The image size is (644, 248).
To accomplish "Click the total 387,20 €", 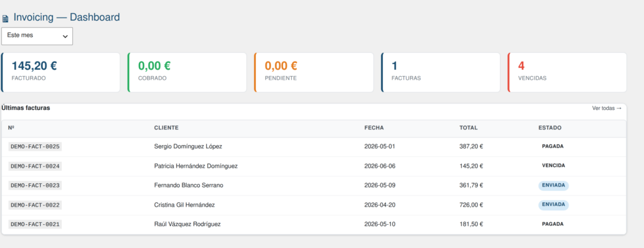I will (471, 146).
